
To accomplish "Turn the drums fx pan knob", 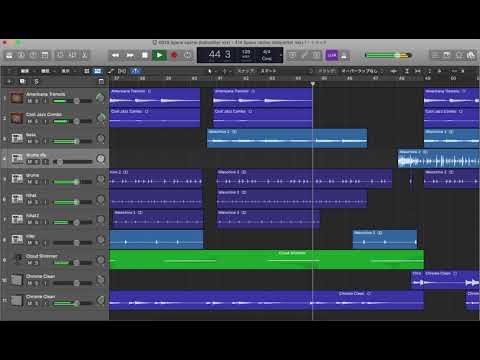I will click(x=100, y=159).
